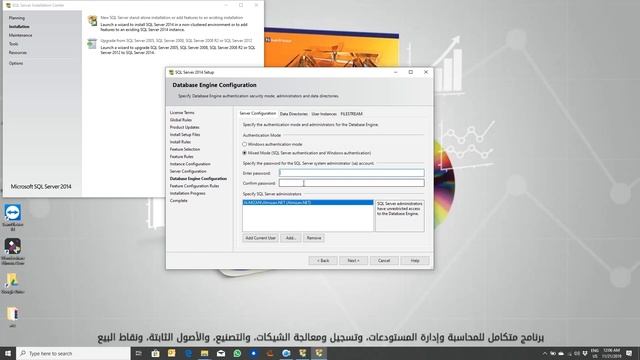The height and width of the screenshot is (360, 640).
Task: Click Global Rules step in setup sidebar
Action: [x=181, y=120]
